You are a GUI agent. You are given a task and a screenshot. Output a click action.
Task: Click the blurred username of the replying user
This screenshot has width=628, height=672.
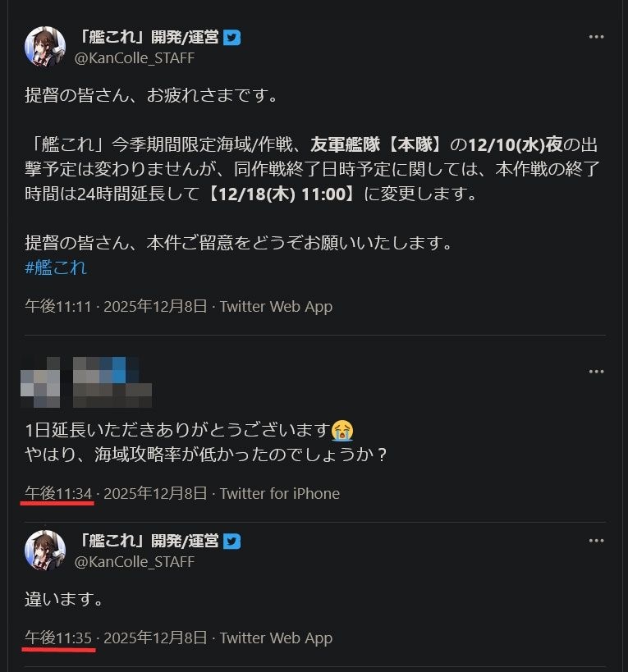click(112, 382)
